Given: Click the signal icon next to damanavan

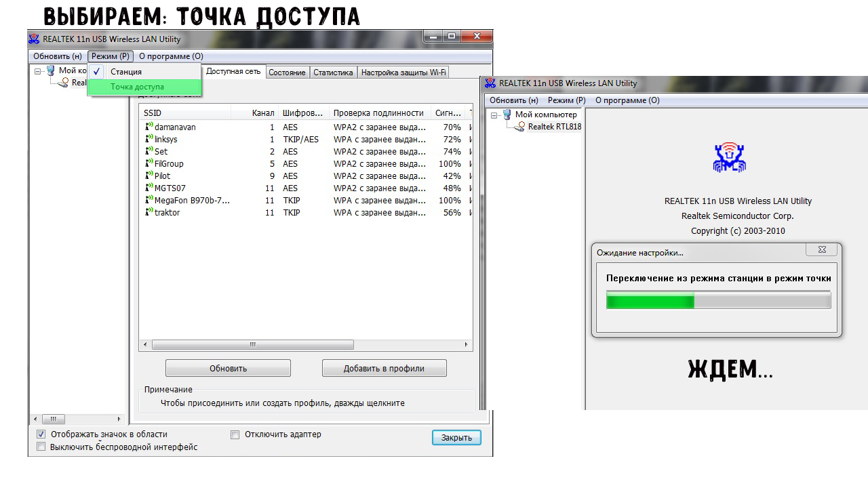Looking at the screenshot, I should click(x=149, y=127).
